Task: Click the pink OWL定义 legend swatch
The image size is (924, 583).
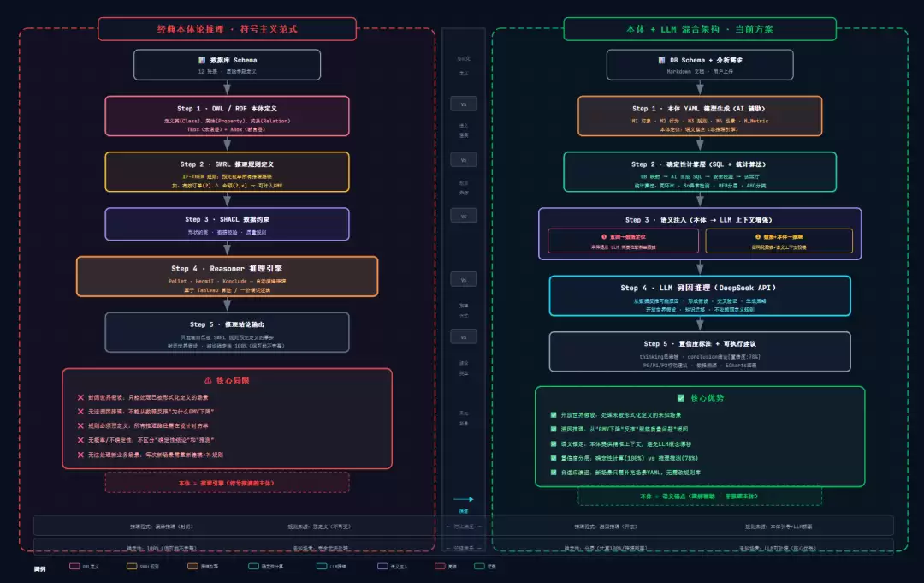Action: 74,566
